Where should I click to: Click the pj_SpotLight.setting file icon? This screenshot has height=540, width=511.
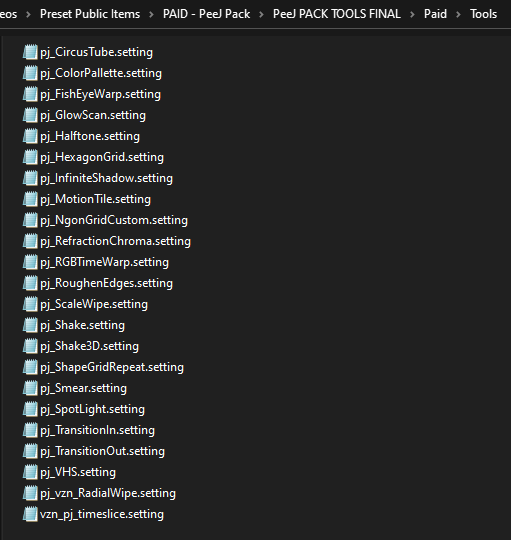(30, 409)
